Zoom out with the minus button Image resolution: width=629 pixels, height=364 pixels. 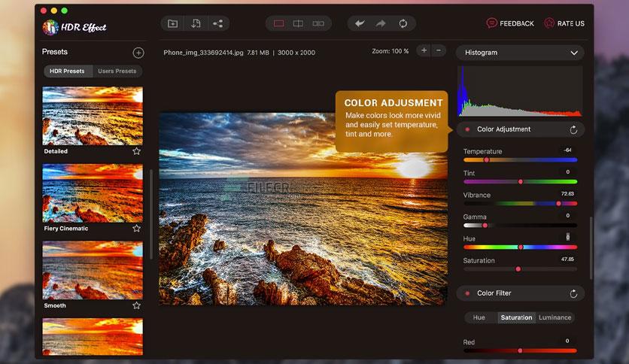(439, 50)
